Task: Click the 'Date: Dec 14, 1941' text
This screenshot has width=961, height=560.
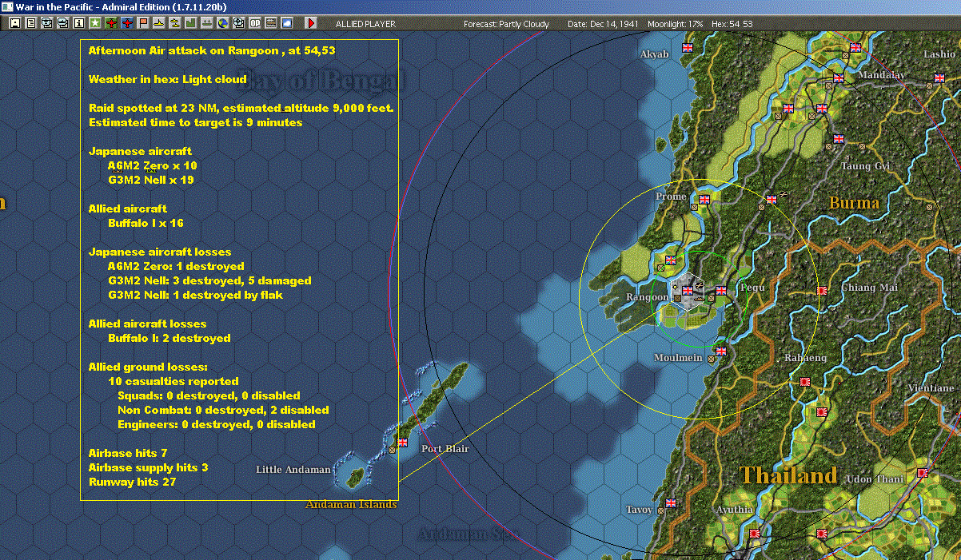Action: point(603,24)
